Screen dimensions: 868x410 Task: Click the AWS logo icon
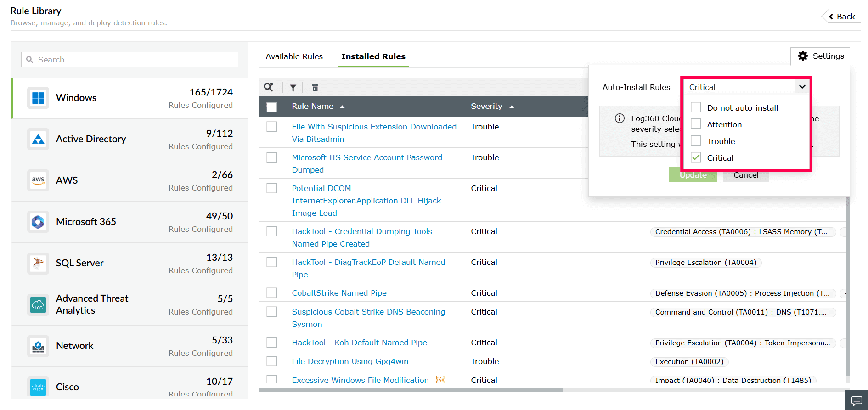tap(38, 180)
